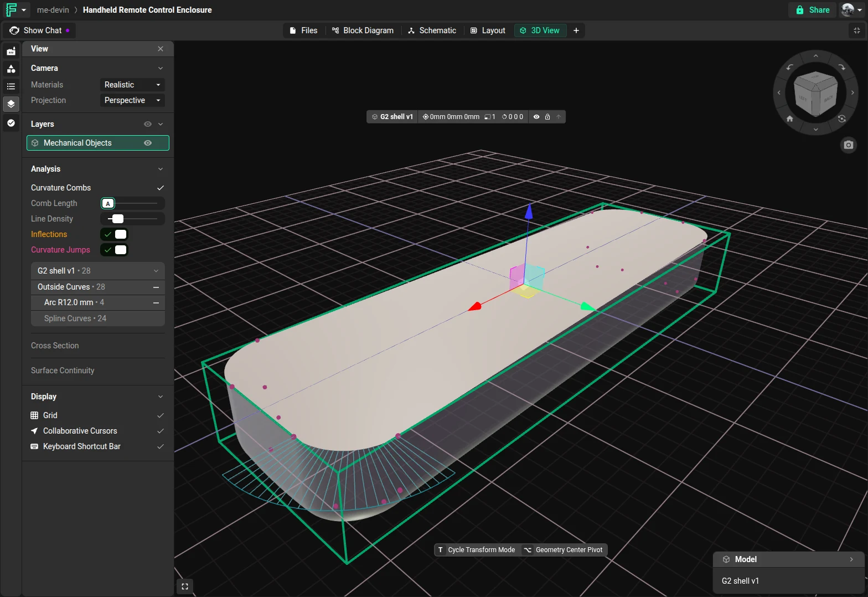
Task: Expand the Model panel chevron
Action: 851,559
